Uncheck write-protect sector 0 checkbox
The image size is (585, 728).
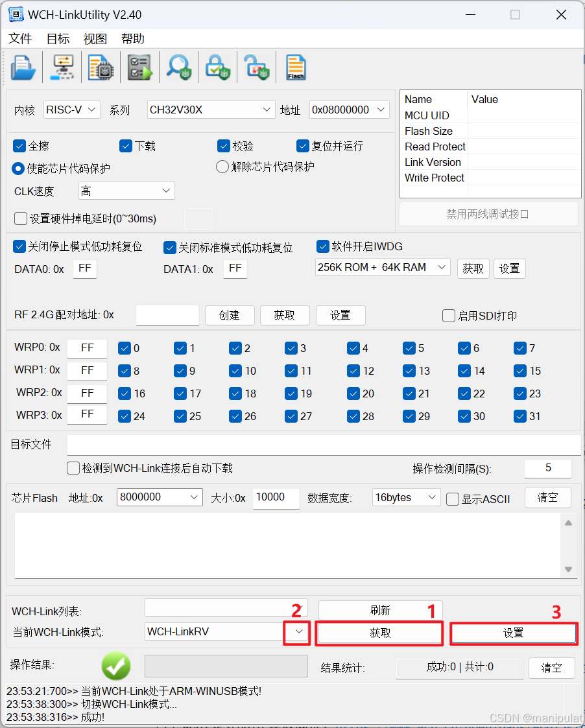click(x=124, y=348)
